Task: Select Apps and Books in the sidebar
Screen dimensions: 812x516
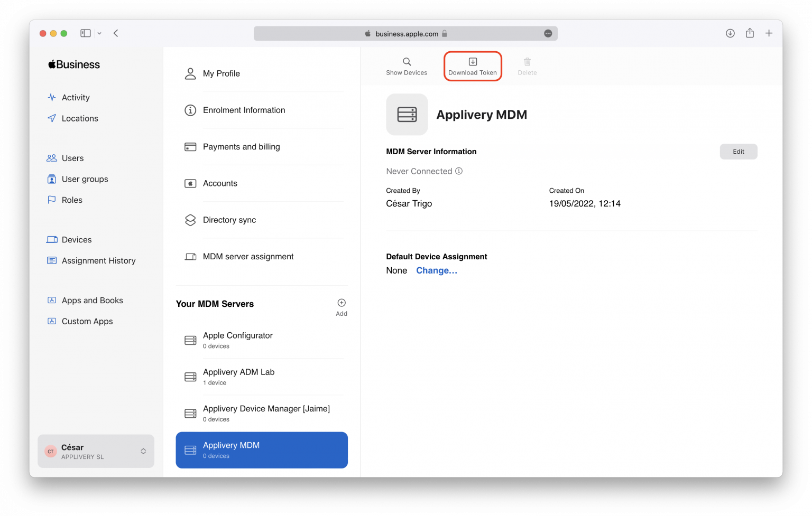Action: 92,300
